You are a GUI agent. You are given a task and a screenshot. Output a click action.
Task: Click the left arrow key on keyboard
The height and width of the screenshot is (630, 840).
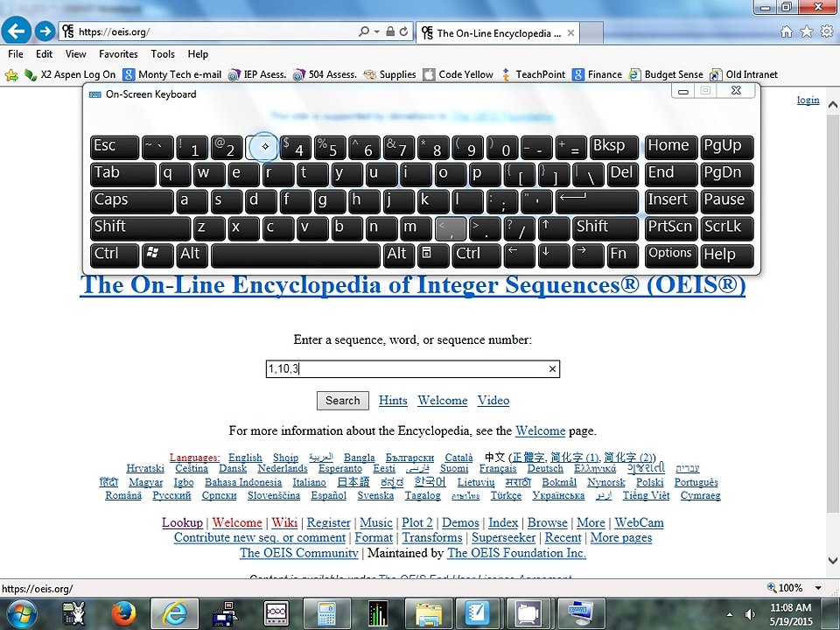(x=519, y=255)
